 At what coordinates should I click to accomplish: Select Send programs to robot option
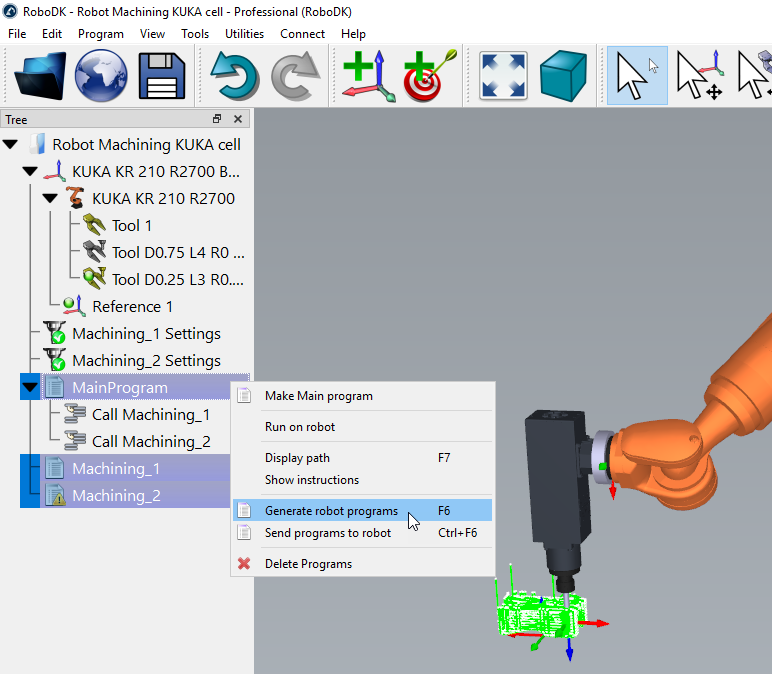327,533
